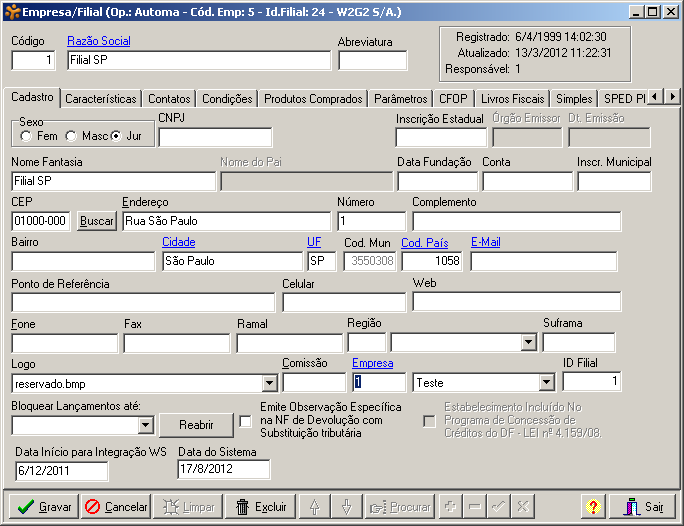Open the CFOP tab
The image size is (684, 526).
pos(453,99)
